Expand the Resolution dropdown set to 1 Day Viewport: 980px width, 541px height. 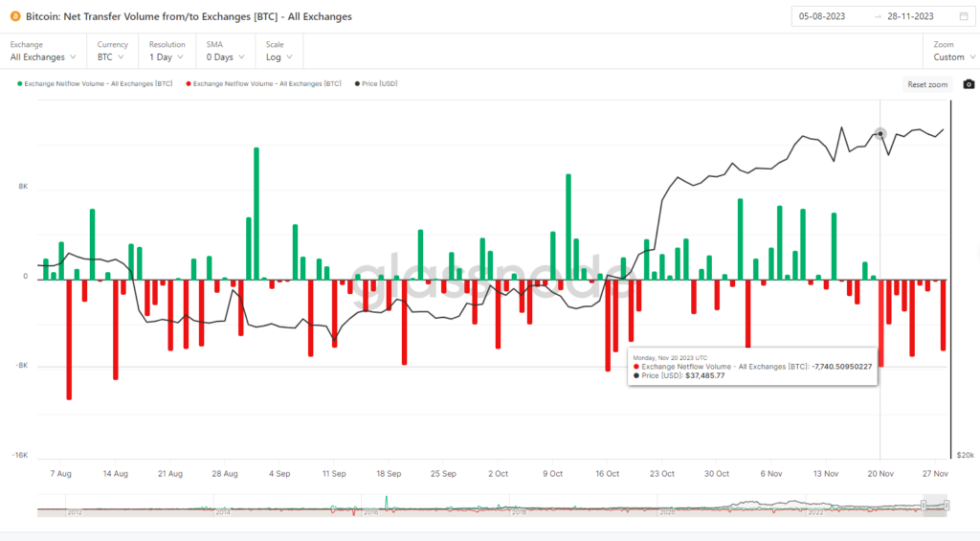coord(167,52)
